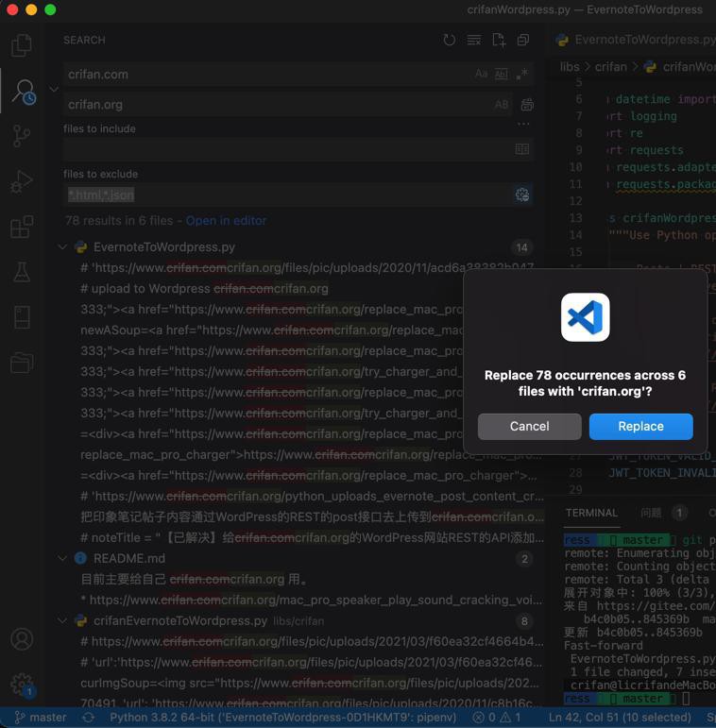This screenshot has height=728, width=716.
Task: Click the libs breadcrumb item
Action: point(570,67)
